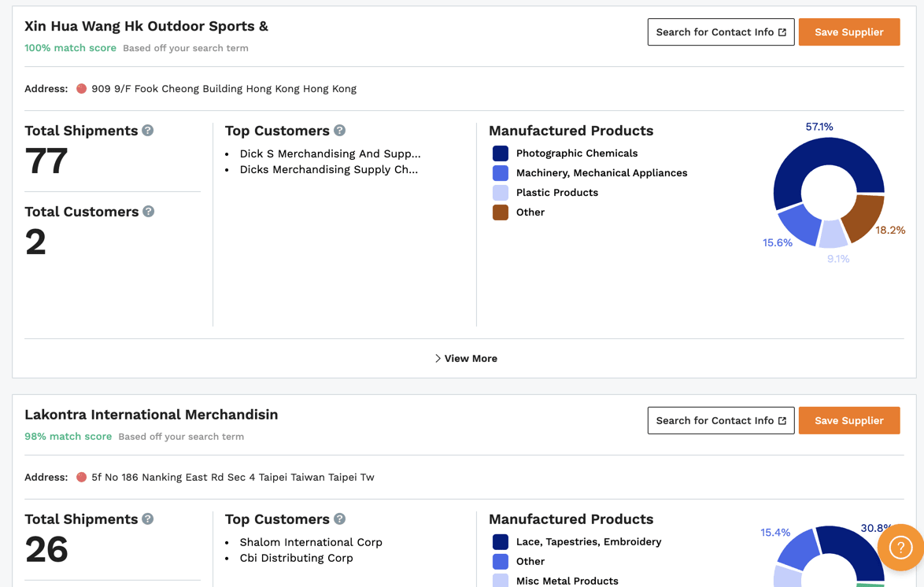Save supplier Lakontra International Merchandisin
This screenshot has height=587, width=924.
(x=848, y=420)
